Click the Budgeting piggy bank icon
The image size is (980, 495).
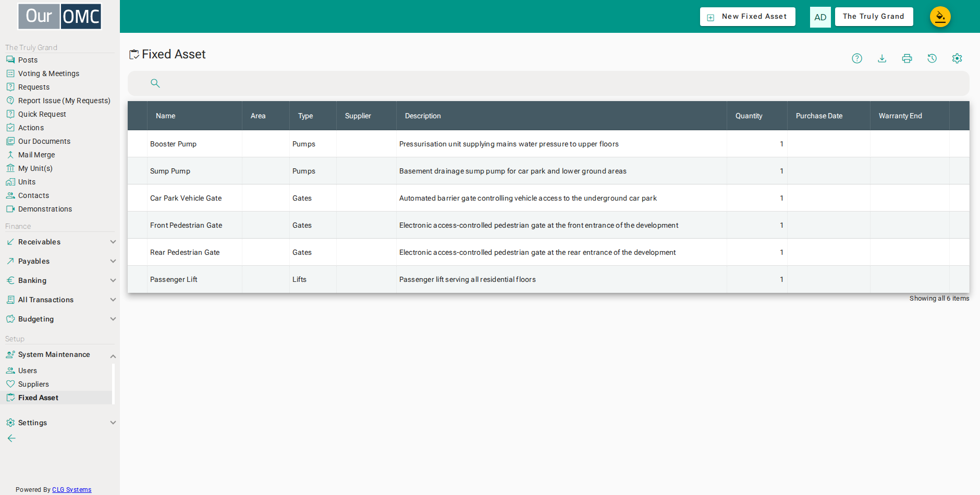pyautogui.click(x=10, y=319)
